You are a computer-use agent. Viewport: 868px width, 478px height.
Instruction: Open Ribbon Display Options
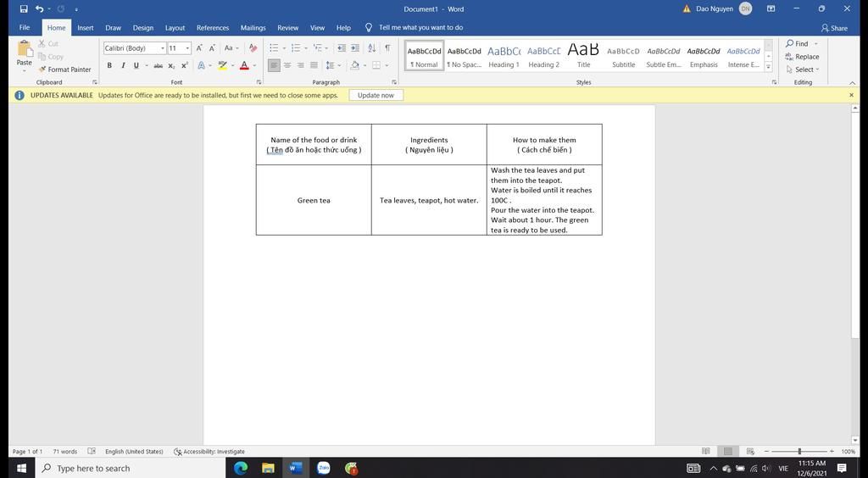pyautogui.click(x=771, y=8)
